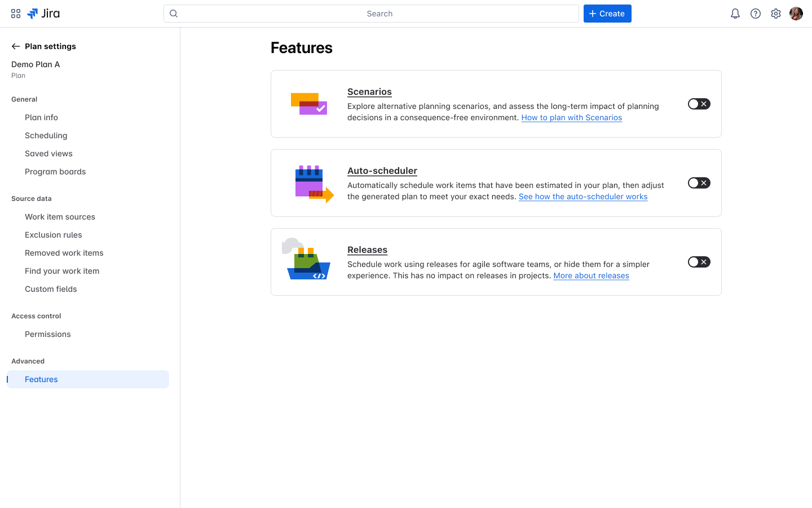Open How to plan with Scenarios link

click(x=571, y=117)
